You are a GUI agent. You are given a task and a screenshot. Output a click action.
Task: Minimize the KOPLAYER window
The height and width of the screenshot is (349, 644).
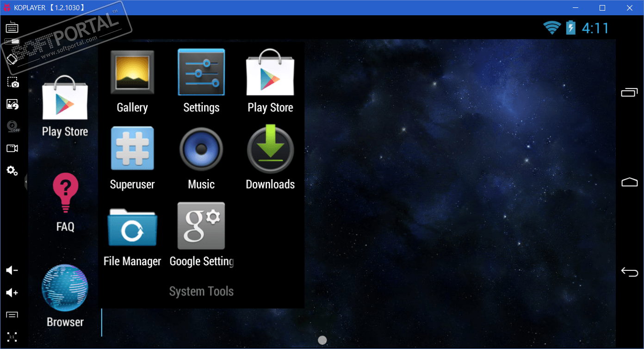576,8
